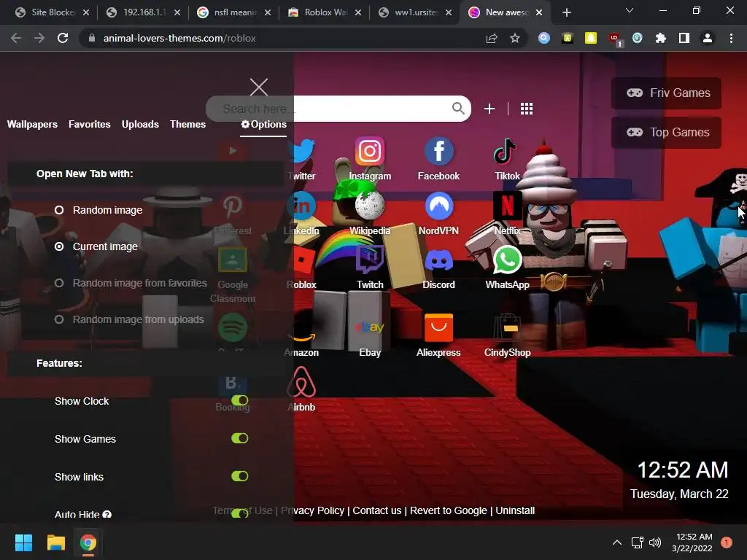Open Chrome's three-dot menu
Viewport: 747px width, 560px height.
[731, 38]
